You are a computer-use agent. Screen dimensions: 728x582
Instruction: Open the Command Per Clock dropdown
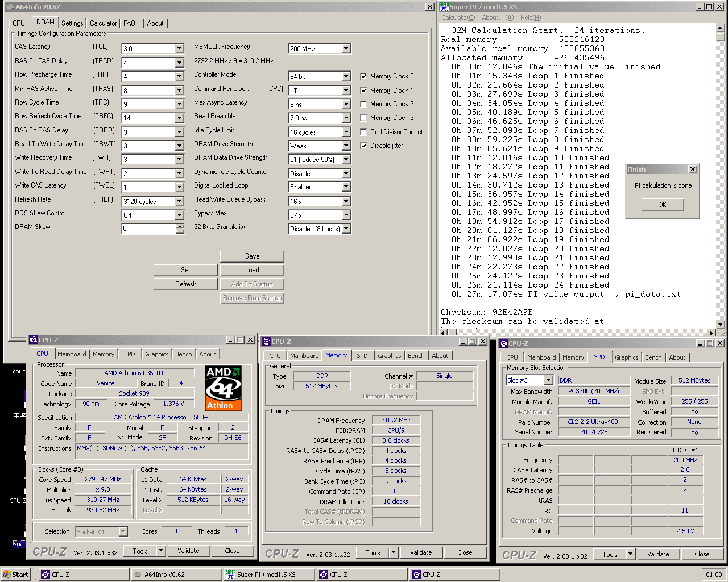346,90
